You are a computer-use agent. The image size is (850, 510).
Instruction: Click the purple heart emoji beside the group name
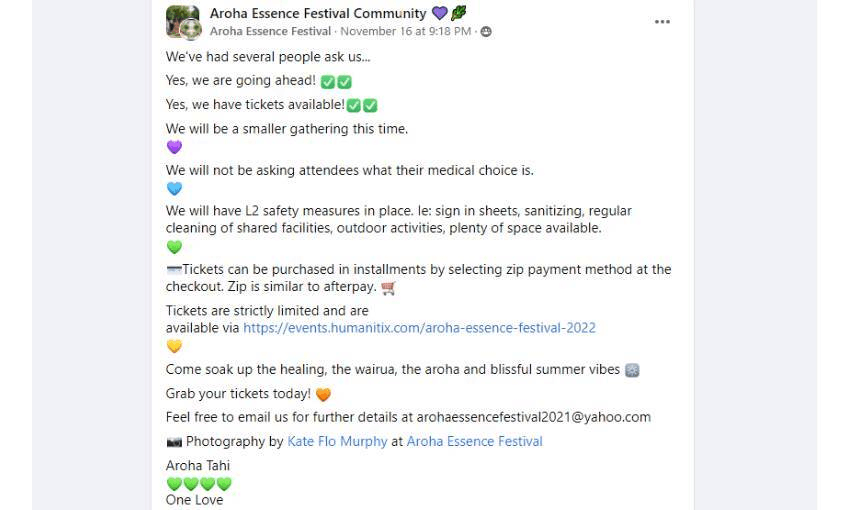coord(439,13)
